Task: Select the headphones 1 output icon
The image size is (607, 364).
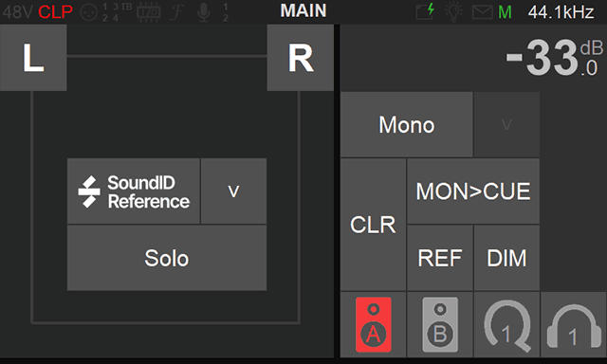Action: pyautogui.click(x=574, y=324)
